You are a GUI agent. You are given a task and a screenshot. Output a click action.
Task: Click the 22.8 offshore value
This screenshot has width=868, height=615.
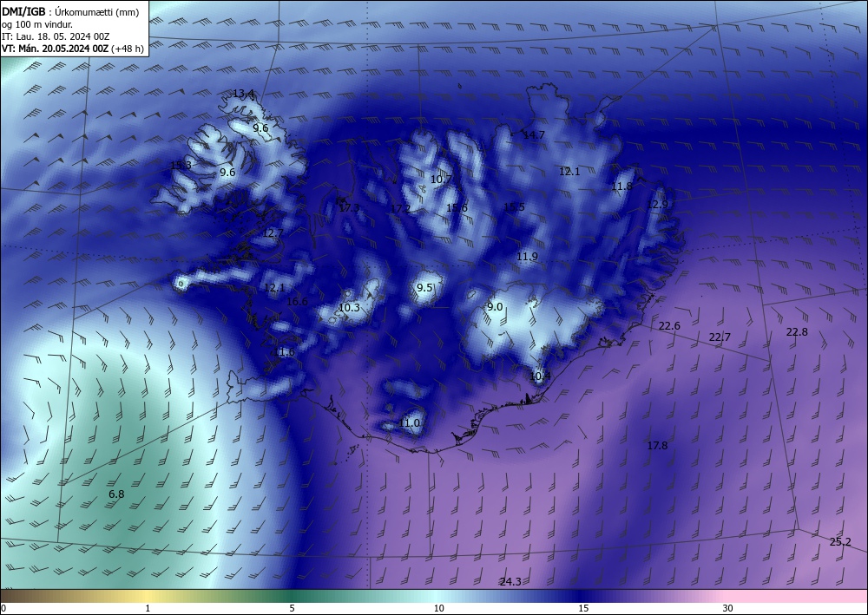[x=797, y=332]
